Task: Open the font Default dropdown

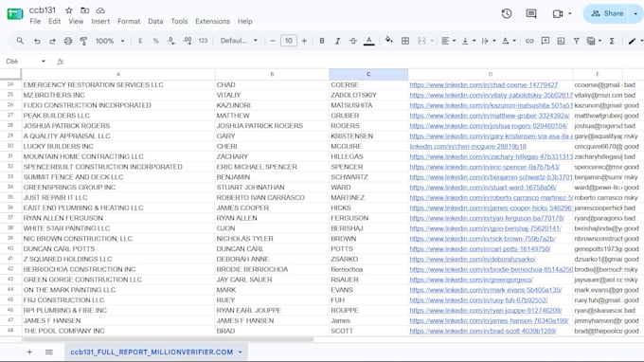Action: coord(239,41)
